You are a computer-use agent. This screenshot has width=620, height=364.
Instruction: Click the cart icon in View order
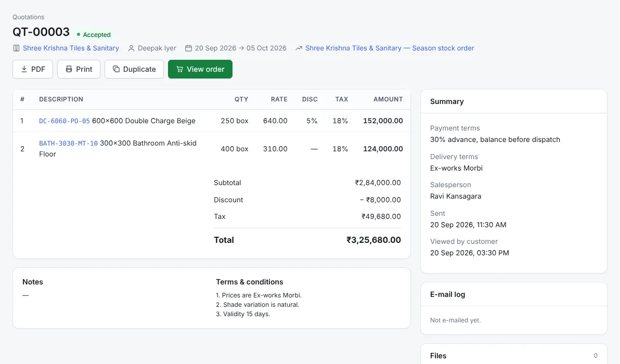pos(179,69)
